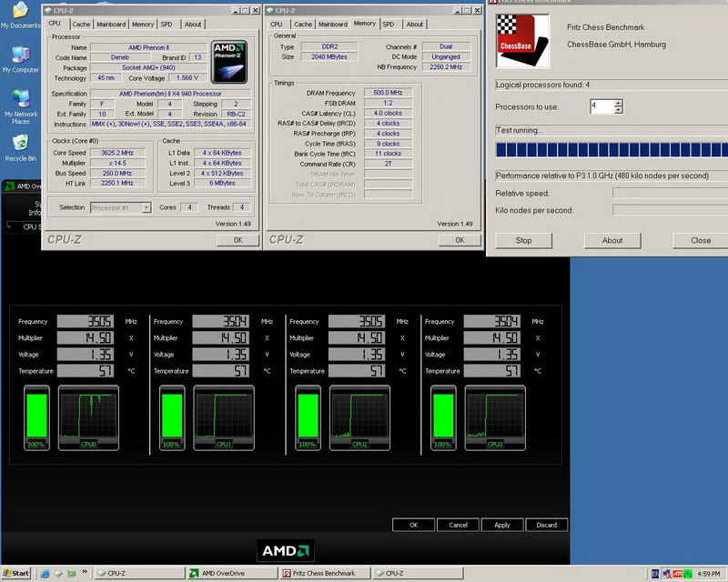728x582 pixels.
Task: Click the Kilo nodes per second field
Action: 670,210
